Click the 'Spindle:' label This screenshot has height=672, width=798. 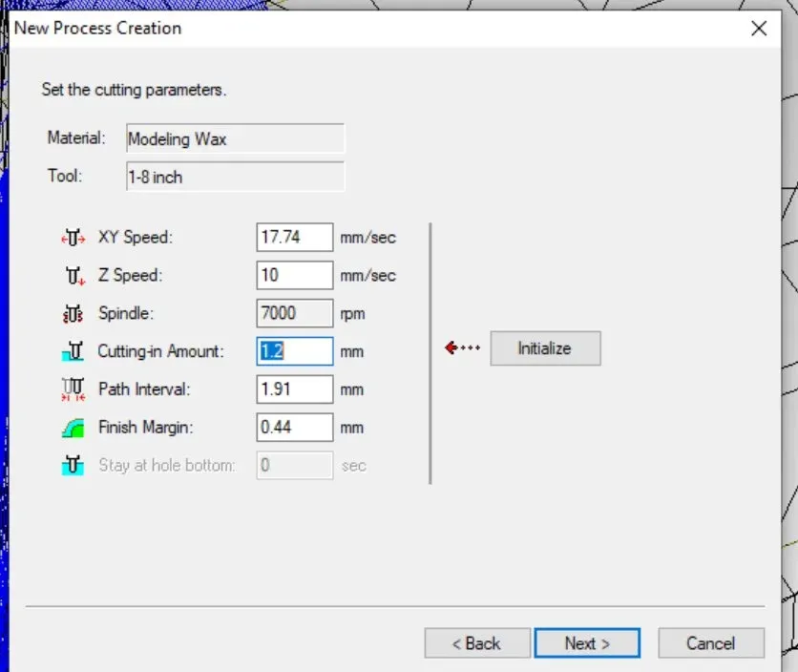coord(126,313)
